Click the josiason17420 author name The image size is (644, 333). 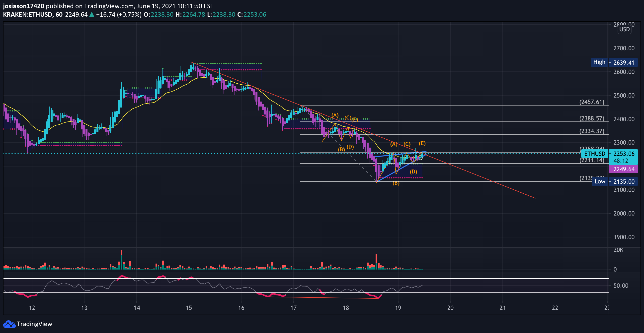pos(23,6)
